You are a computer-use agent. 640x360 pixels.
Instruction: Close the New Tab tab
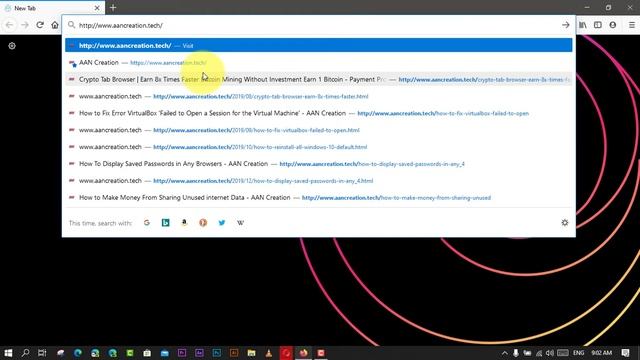point(97,8)
